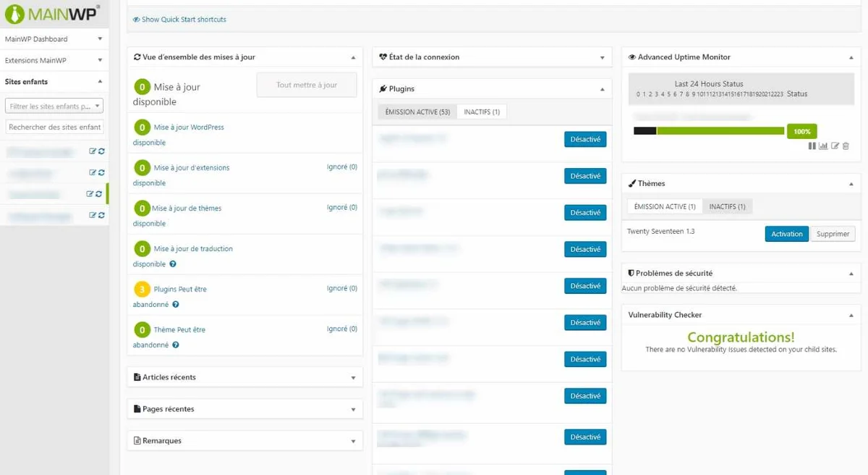Delete the uptime monitor via trash icon
Viewport: 868px width, 475px height.
tap(846, 146)
